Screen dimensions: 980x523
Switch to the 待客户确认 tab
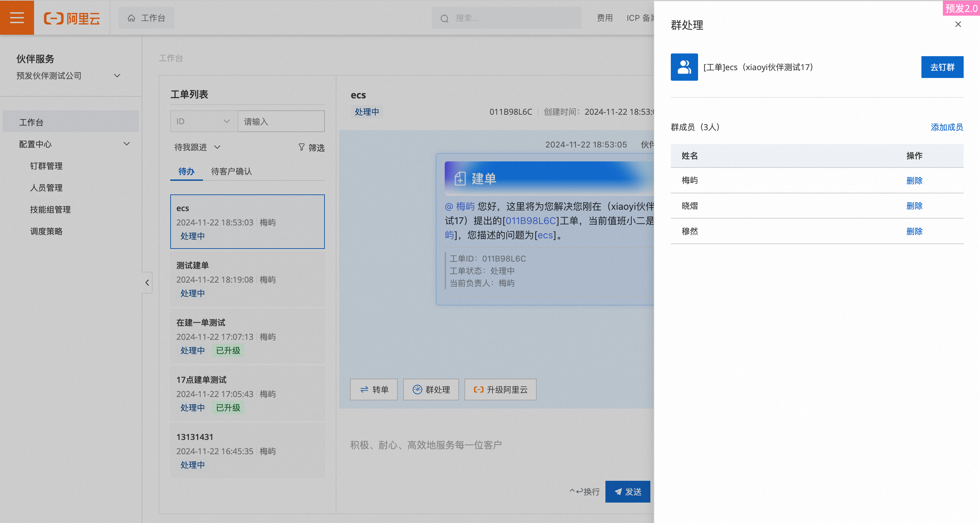231,172
